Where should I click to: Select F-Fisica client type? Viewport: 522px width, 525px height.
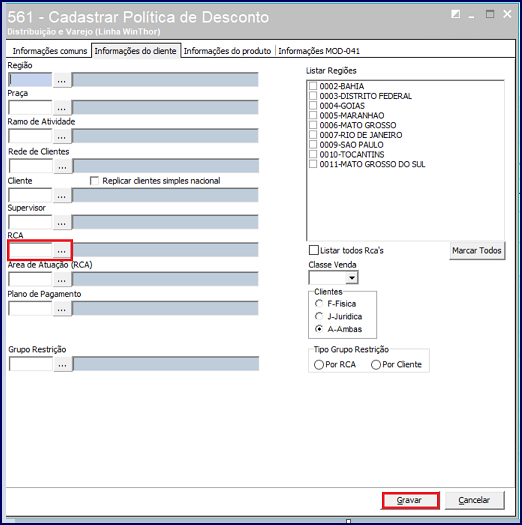(x=319, y=304)
